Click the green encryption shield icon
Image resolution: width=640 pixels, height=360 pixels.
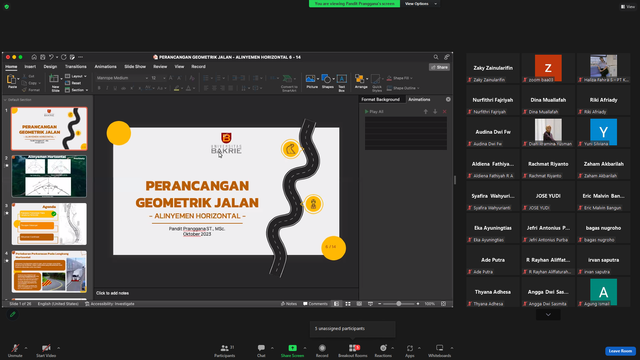coord(7,7)
